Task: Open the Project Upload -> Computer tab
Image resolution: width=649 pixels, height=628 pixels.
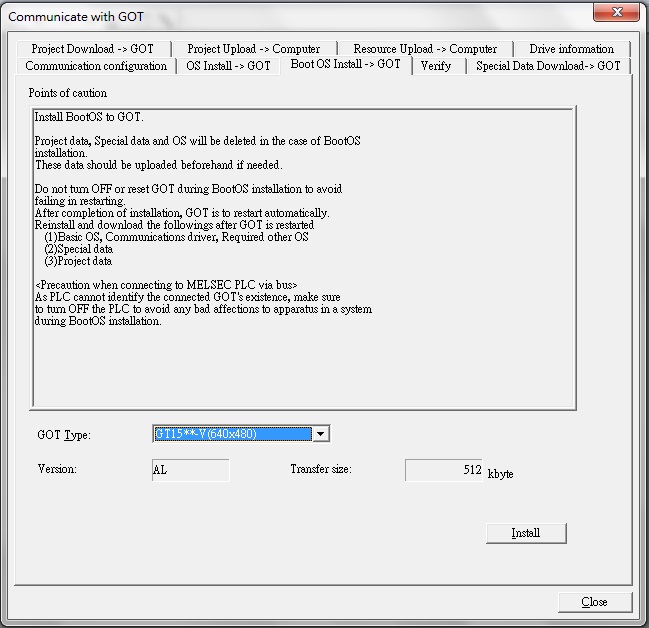Action: pyautogui.click(x=253, y=48)
